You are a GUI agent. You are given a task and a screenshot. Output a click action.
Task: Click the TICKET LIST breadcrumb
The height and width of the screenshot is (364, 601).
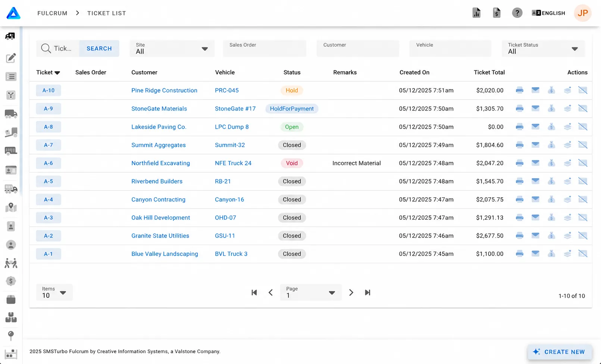tap(107, 13)
